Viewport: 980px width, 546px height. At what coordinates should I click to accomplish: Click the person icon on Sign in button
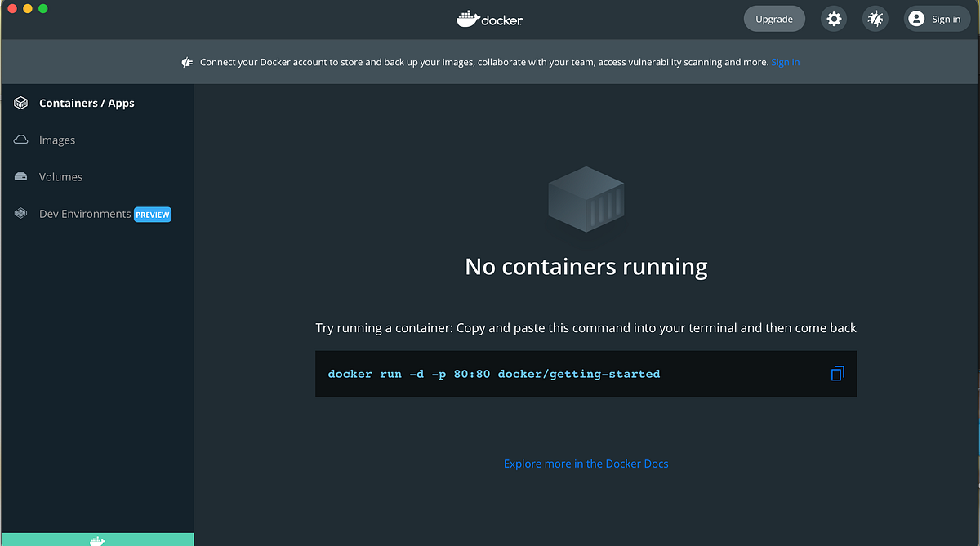click(917, 18)
